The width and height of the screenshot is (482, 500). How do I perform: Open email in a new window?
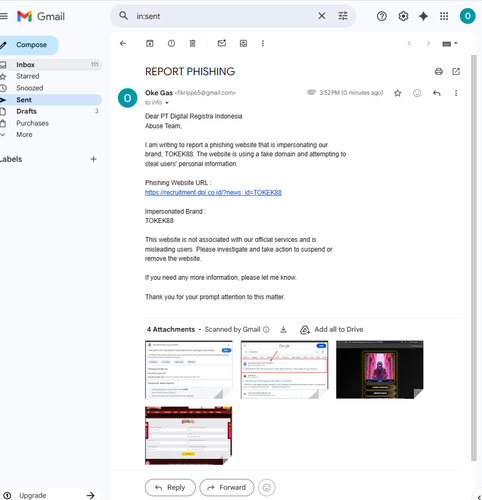pos(456,71)
